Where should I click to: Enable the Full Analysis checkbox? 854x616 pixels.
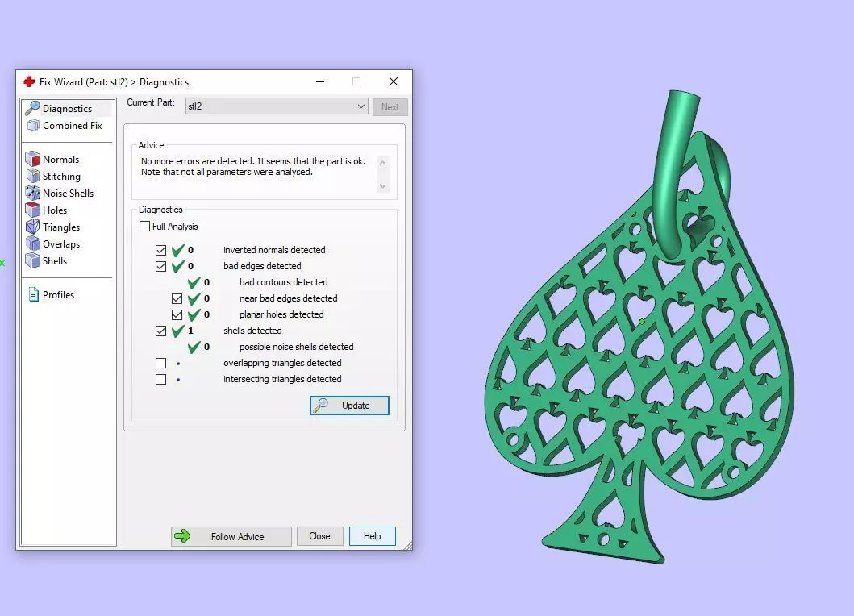(144, 226)
